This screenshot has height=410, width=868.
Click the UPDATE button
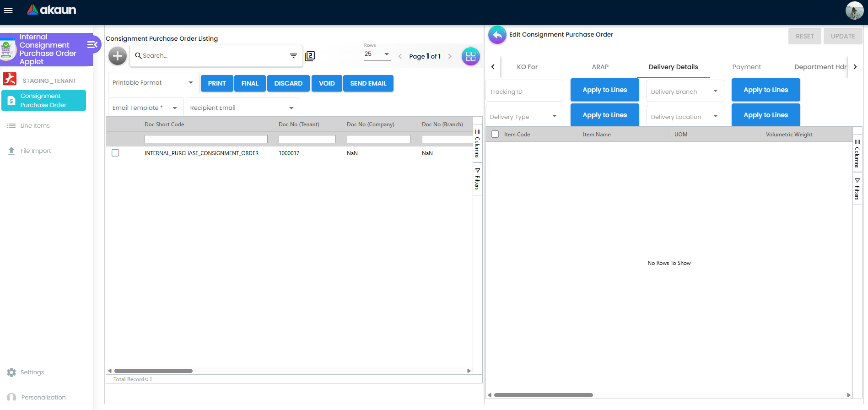pyautogui.click(x=843, y=36)
